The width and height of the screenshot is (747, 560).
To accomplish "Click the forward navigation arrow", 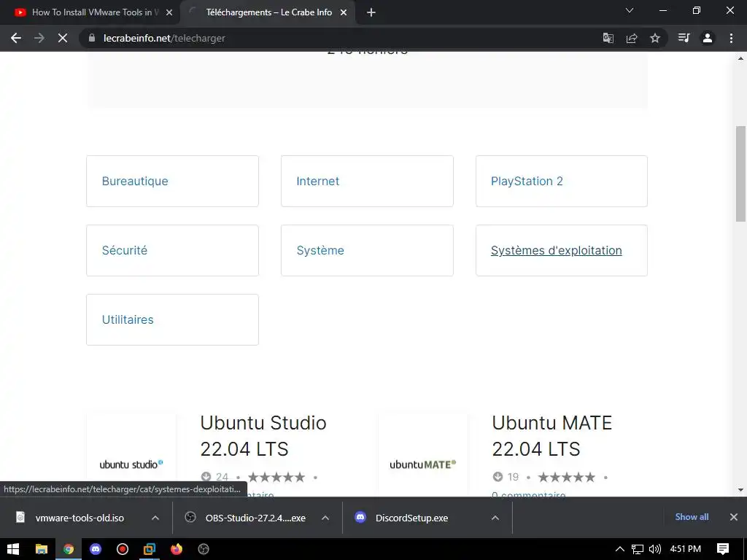I will click(39, 38).
